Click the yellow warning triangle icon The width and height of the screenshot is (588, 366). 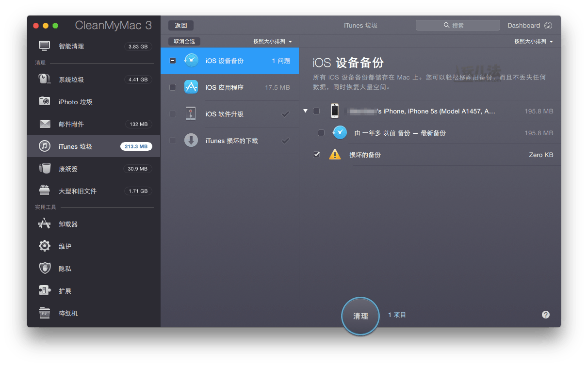(x=335, y=155)
